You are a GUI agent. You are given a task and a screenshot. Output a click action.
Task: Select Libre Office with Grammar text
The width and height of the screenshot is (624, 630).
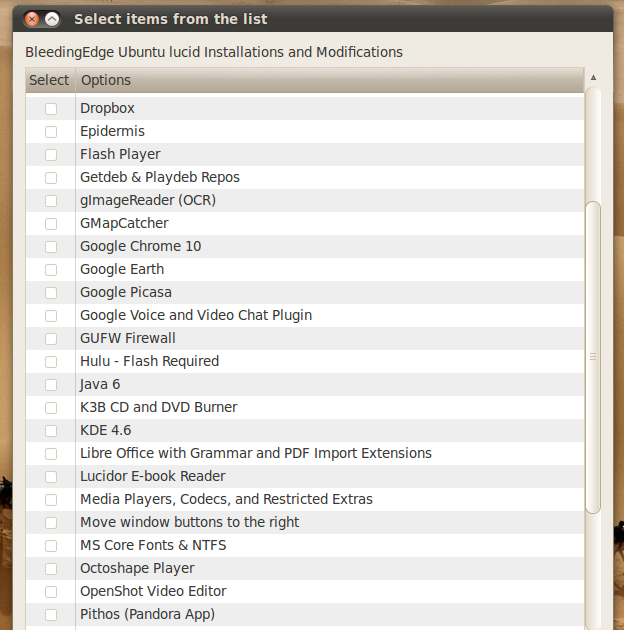pos(256,453)
